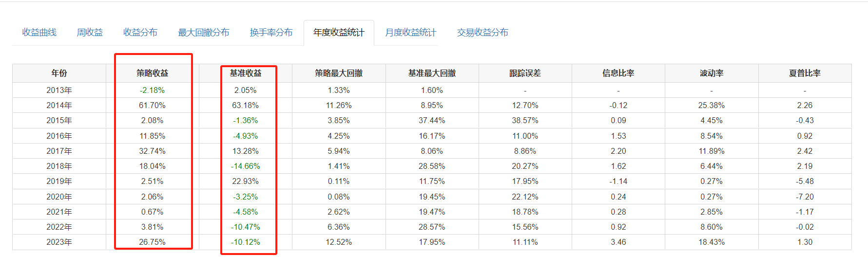Viewport: 868px width, 273px height.
Task: Switch to the 周收益 tab
Action: point(90,33)
